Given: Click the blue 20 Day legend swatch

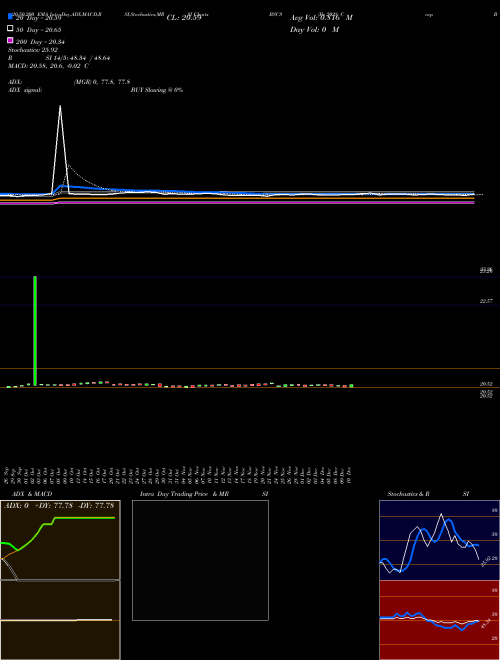Looking at the screenshot, I should (10, 16).
